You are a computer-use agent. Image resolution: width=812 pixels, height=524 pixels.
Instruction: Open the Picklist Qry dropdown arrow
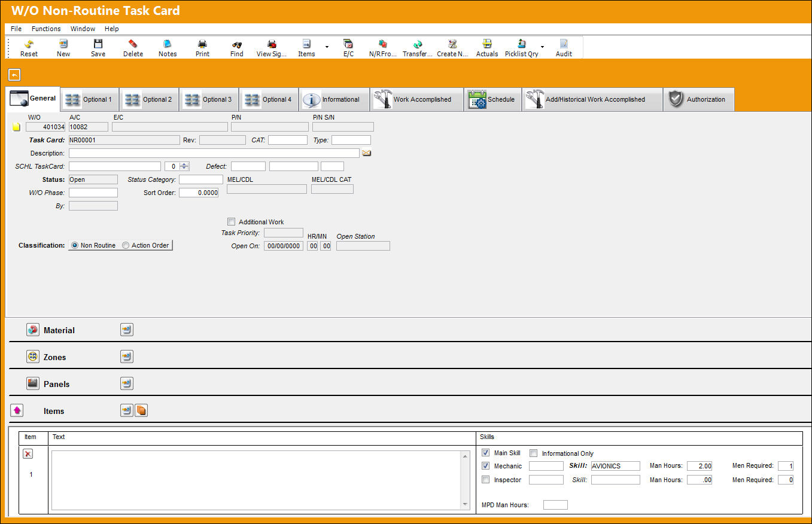pos(542,46)
